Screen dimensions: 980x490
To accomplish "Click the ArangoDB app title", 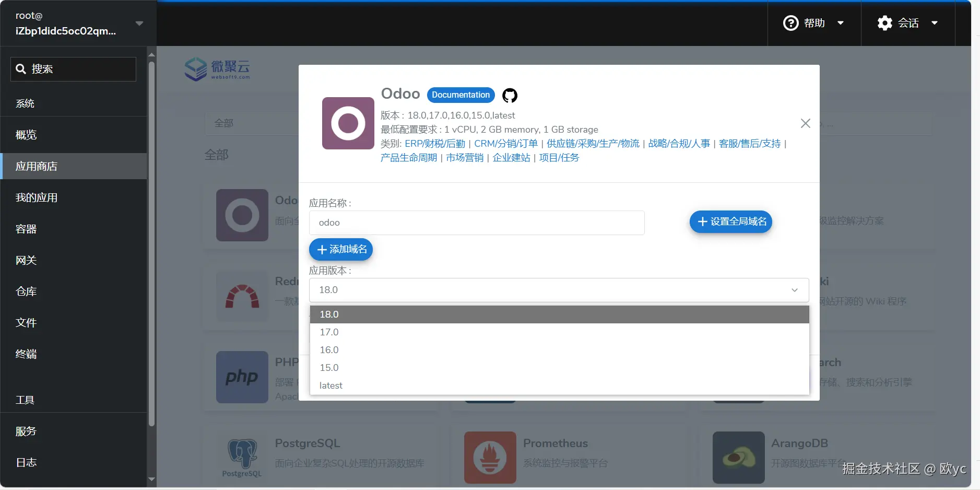I will 800,444.
